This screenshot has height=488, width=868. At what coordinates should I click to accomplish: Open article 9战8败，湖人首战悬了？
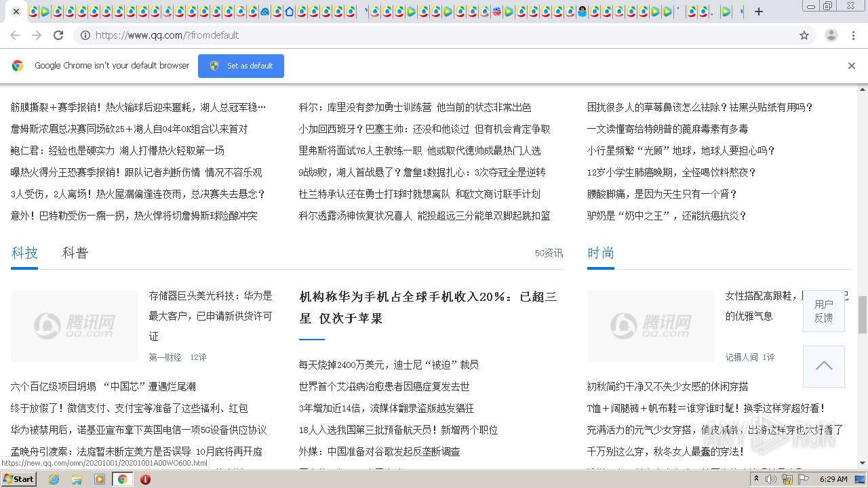(422, 172)
